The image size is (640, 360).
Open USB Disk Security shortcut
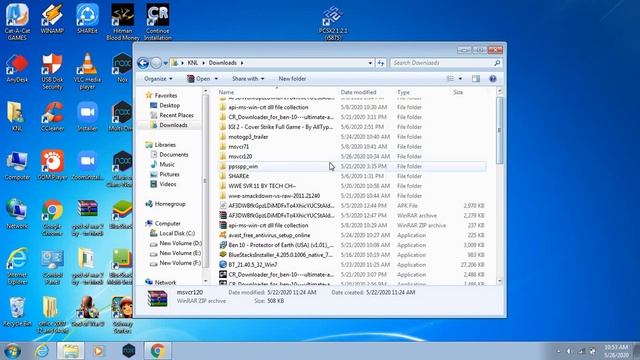[x=52, y=71]
